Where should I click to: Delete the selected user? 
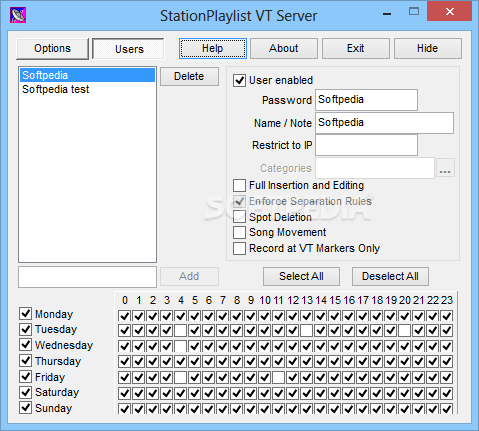189,76
